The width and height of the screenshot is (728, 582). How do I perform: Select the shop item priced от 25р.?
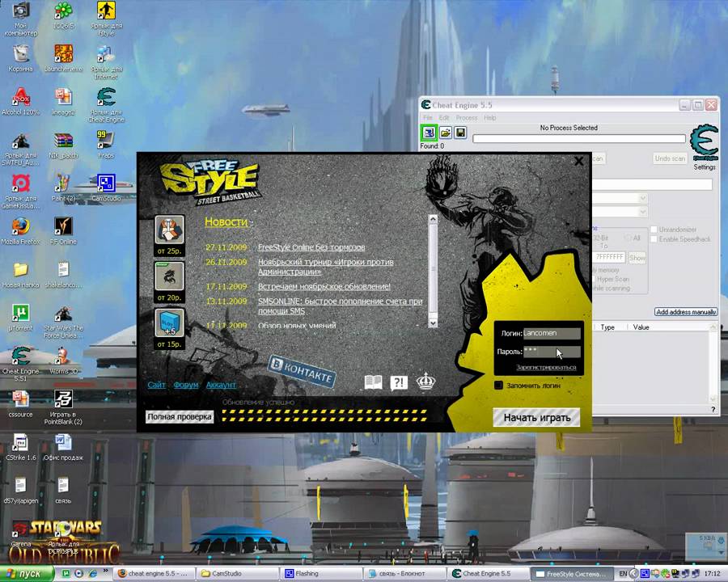[170, 230]
